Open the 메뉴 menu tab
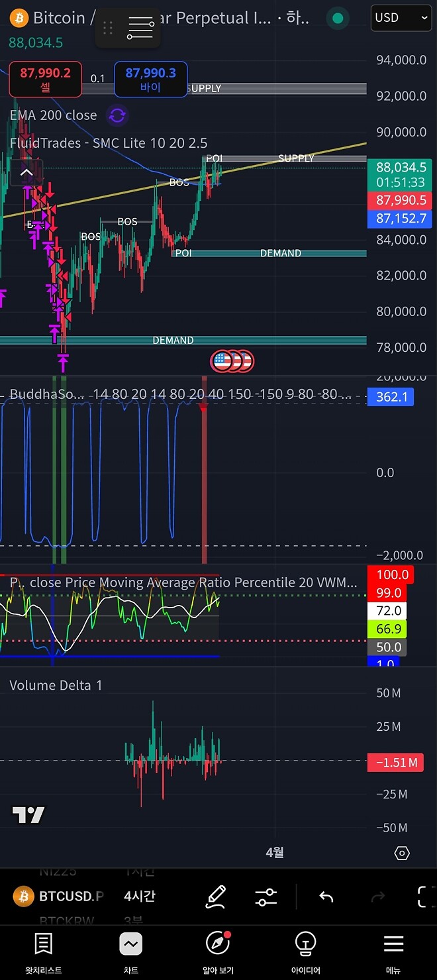Viewport: 437px width, 980px height. pos(393,953)
